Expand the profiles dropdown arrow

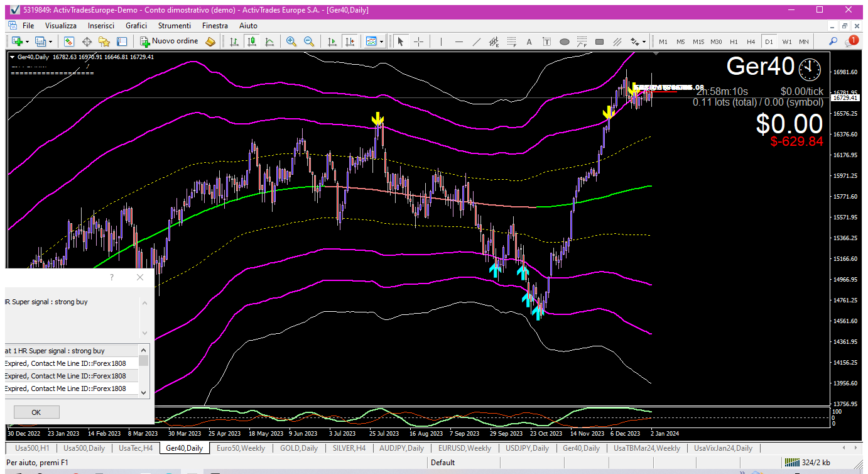[51, 41]
